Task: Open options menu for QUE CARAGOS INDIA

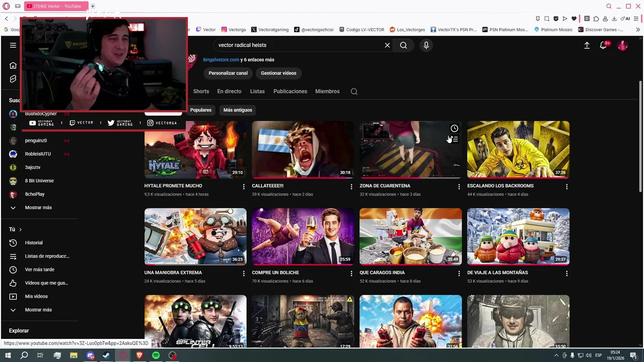Action: (x=459, y=274)
